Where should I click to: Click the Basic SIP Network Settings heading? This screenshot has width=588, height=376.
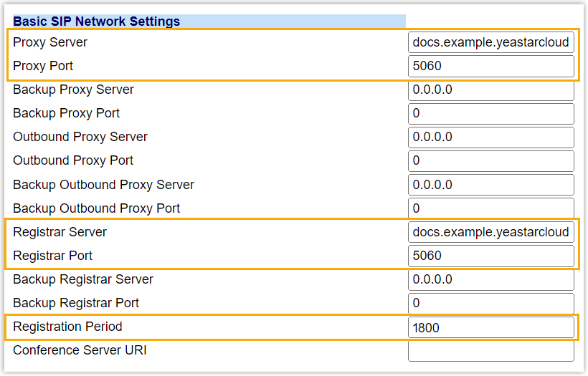point(96,21)
